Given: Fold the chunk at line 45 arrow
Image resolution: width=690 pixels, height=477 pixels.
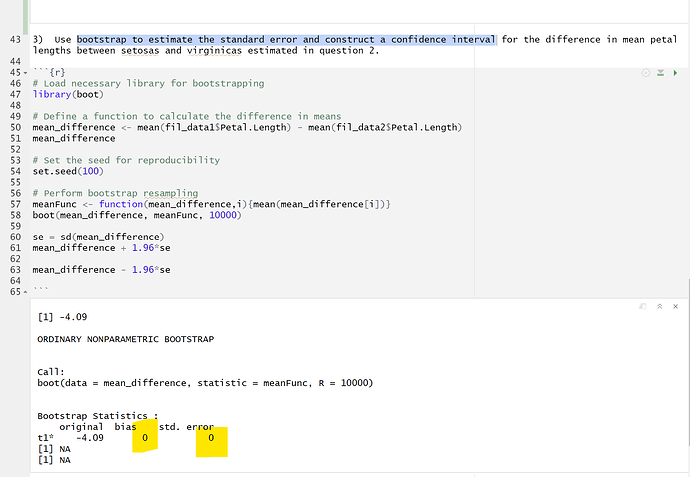Looking at the screenshot, I should [26, 73].
